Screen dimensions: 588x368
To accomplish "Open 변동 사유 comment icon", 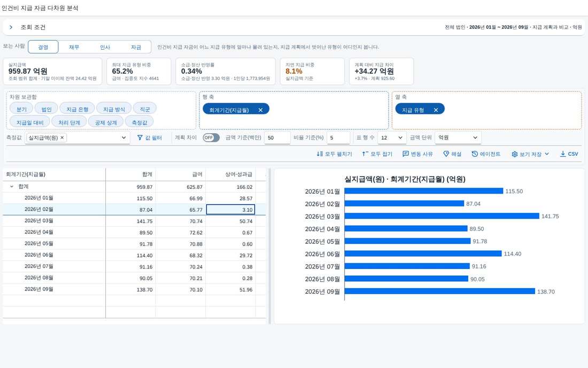I will 405,154.
